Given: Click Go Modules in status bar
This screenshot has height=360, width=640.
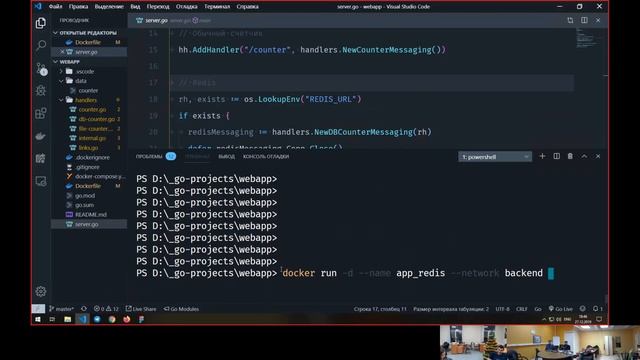Looking at the screenshot, I should [x=181, y=309].
